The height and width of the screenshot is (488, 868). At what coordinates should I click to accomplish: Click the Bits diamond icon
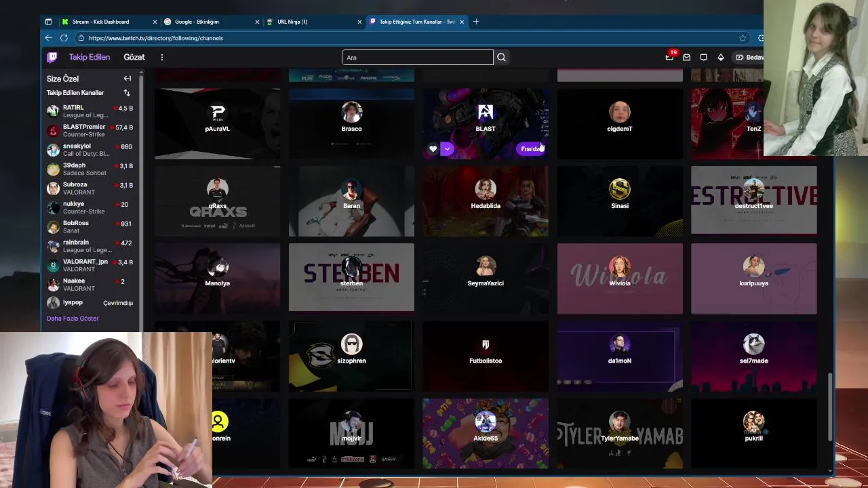coord(720,58)
